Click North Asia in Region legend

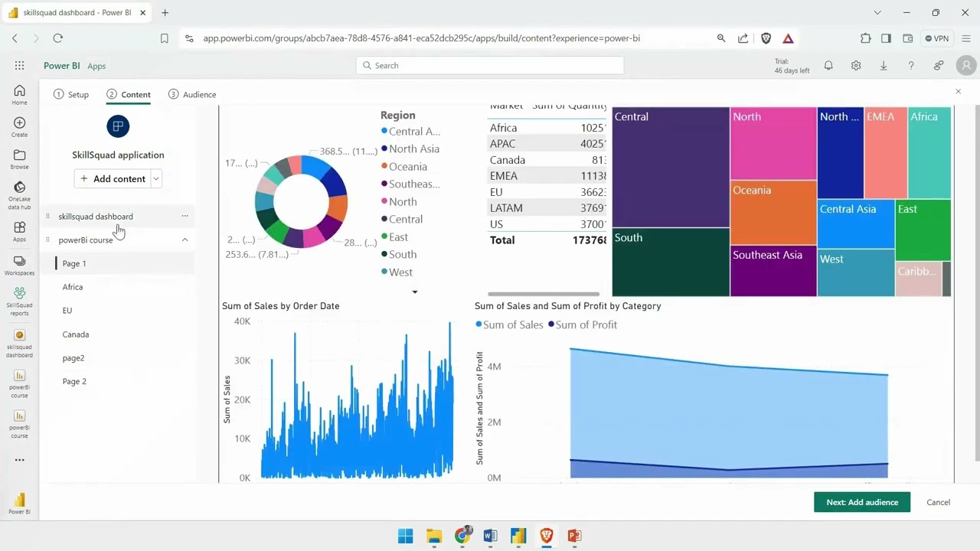410,149
